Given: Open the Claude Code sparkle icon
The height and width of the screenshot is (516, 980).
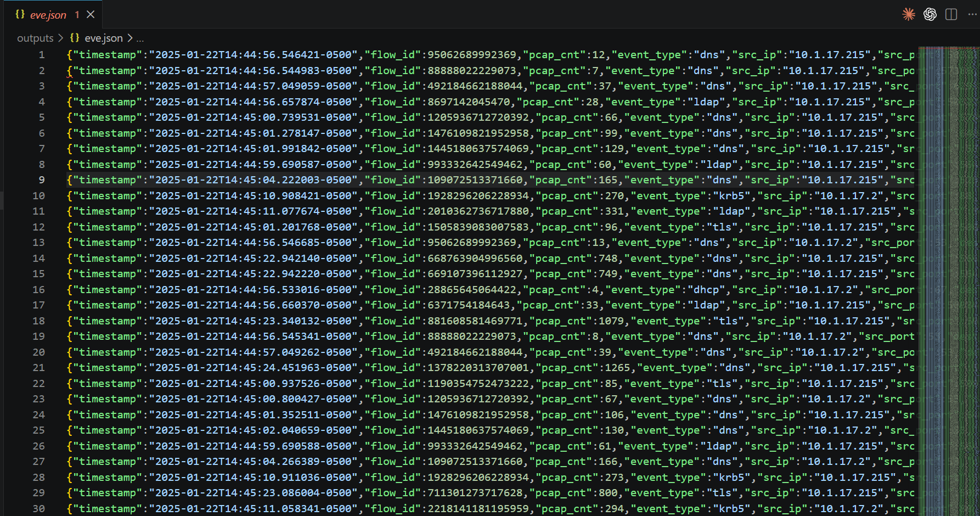Looking at the screenshot, I should pos(909,14).
